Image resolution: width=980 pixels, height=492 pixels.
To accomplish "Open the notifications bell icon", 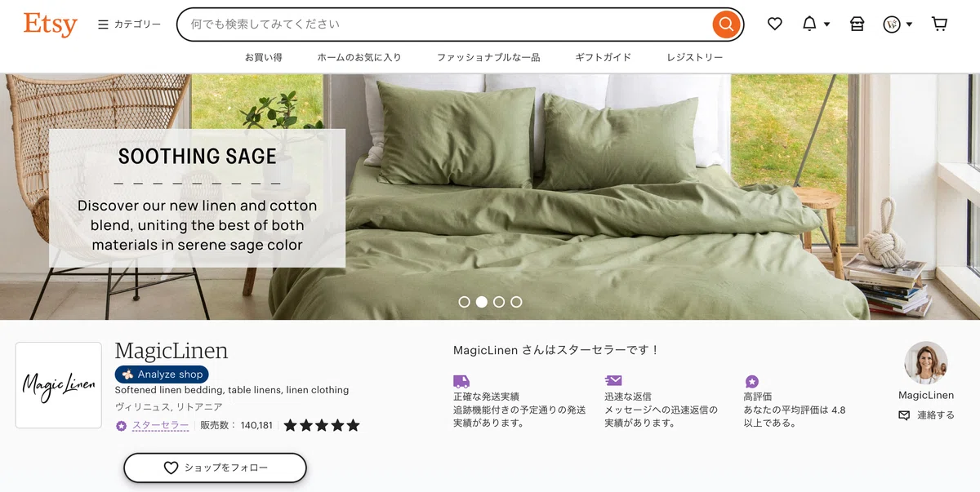I will [808, 24].
